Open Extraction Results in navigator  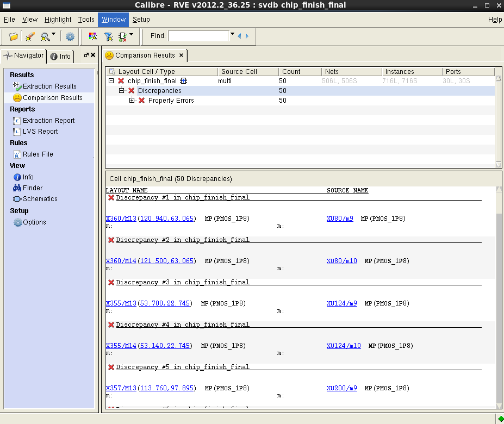(49, 86)
